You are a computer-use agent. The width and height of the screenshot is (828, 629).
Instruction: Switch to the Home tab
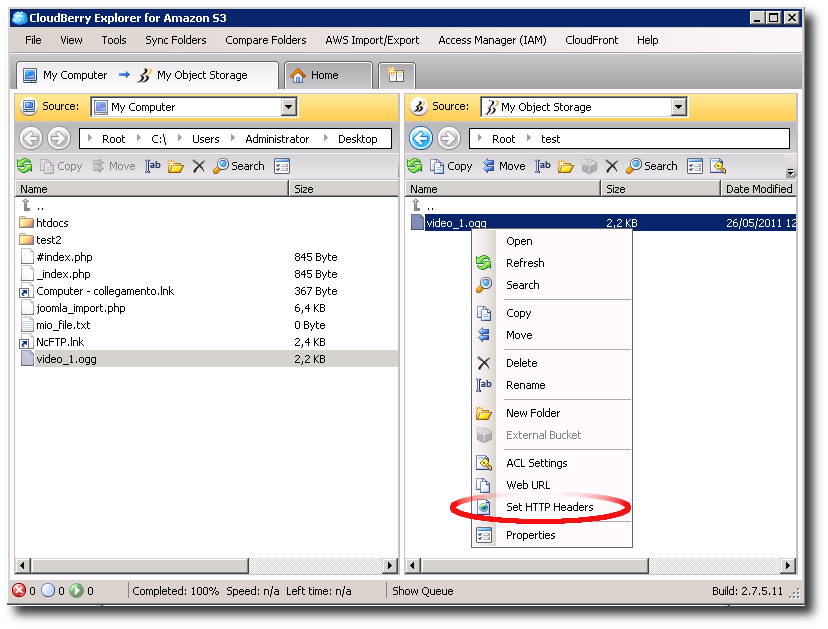point(327,75)
